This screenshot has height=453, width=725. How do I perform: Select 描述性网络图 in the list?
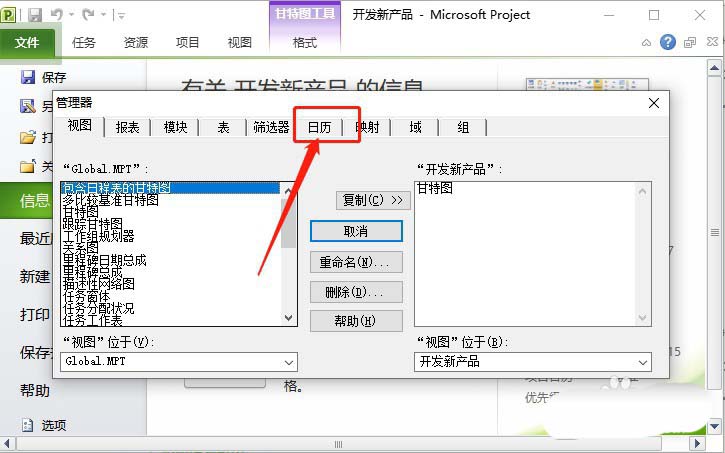98,284
